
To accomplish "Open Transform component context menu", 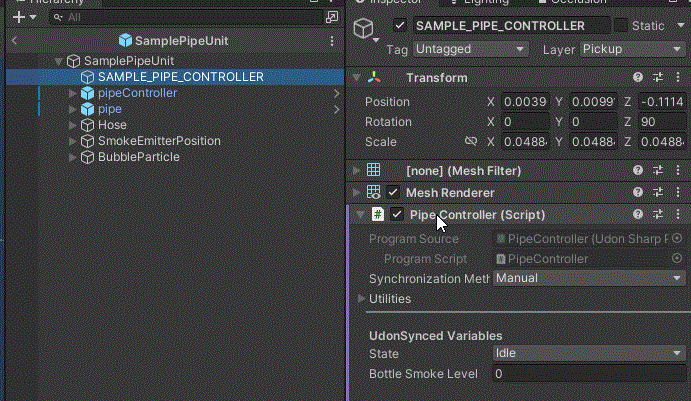I will click(x=678, y=78).
